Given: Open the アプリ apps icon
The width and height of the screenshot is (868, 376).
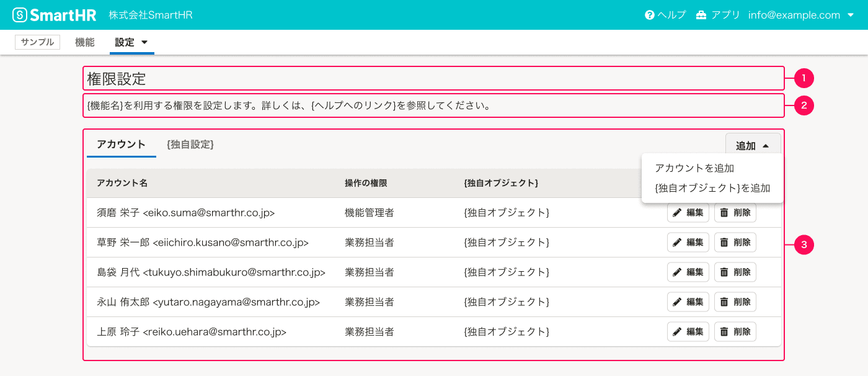Looking at the screenshot, I should pos(700,15).
